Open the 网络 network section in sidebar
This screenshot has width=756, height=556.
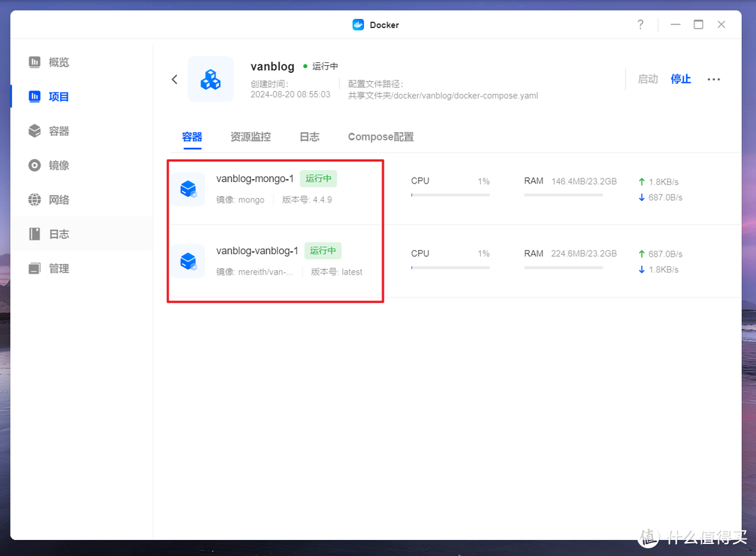(49, 199)
